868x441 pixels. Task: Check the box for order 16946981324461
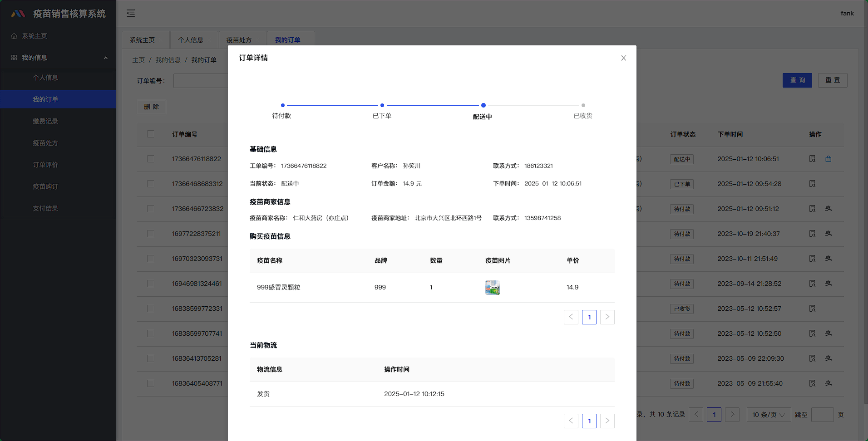151,284
